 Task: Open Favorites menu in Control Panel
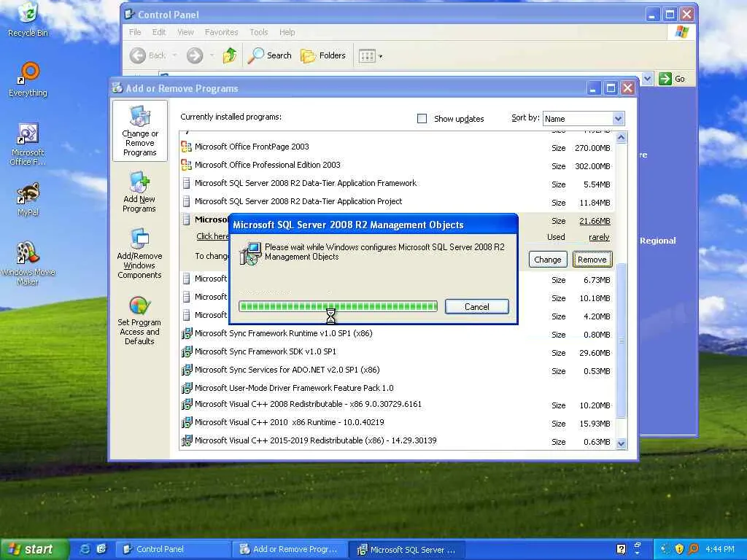coord(221,32)
